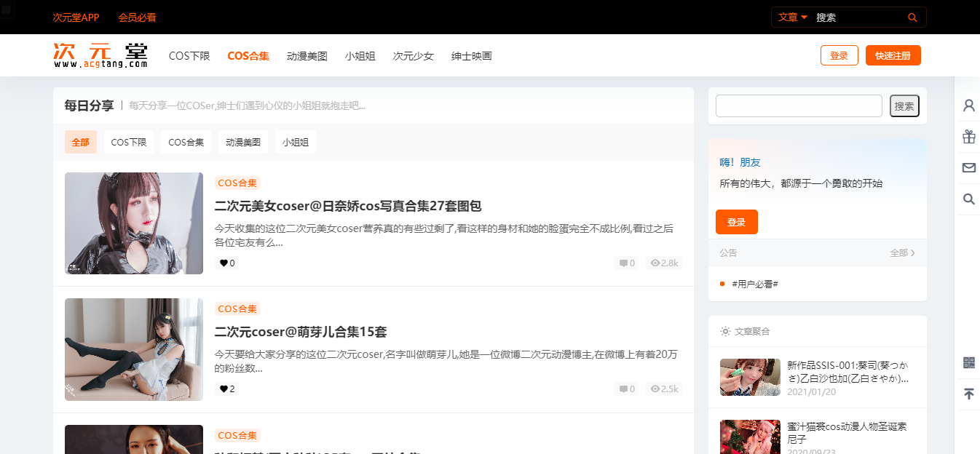Click comment count icon on 萌芽儿 post
This screenshot has height=454, width=980.
point(623,389)
